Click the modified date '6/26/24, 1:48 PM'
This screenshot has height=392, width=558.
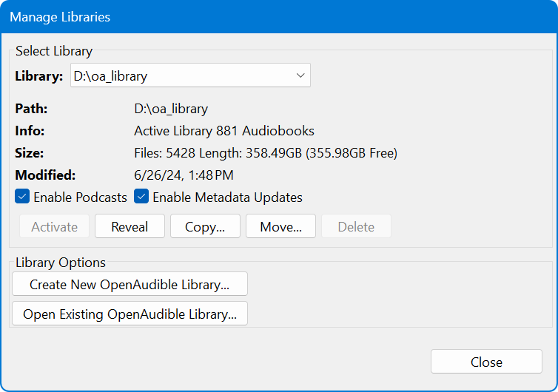click(x=184, y=175)
